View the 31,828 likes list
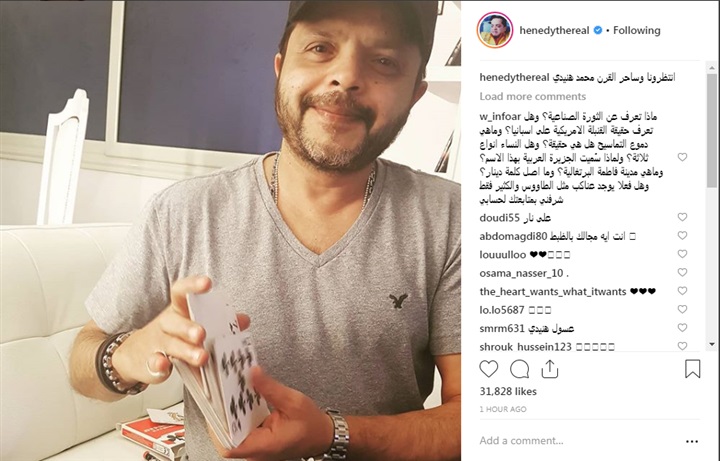 [x=508, y=391]
